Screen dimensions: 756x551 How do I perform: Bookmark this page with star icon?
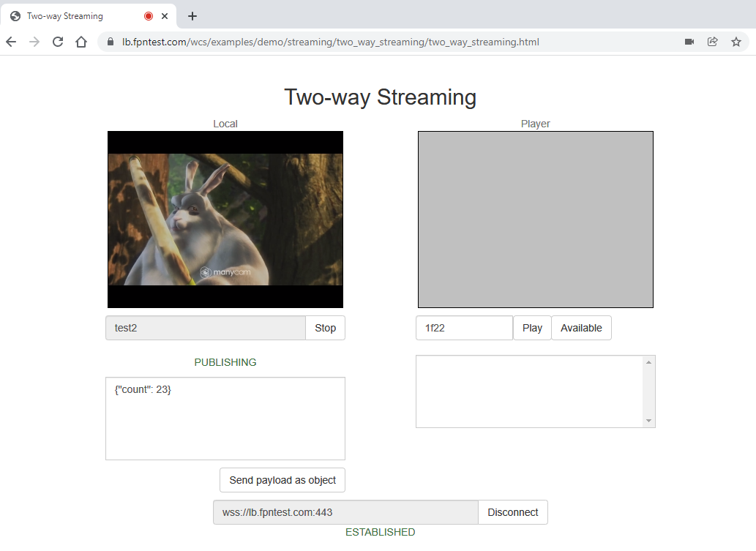pos(736,42)
